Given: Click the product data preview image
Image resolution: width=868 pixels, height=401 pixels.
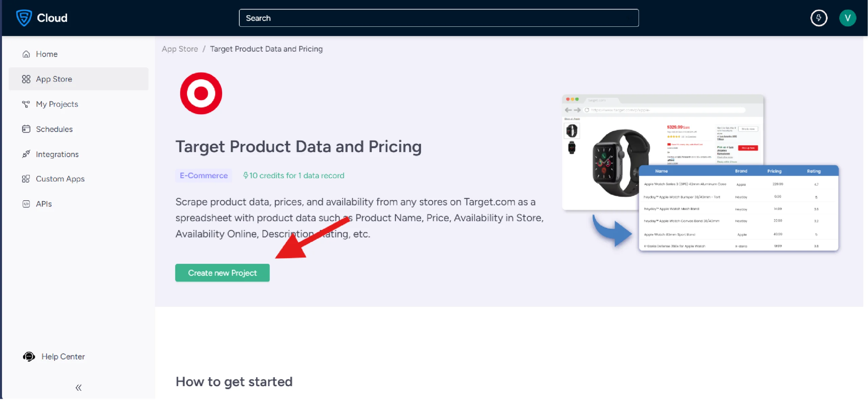Looking at the screenshot, I should [x=700, y=173].
